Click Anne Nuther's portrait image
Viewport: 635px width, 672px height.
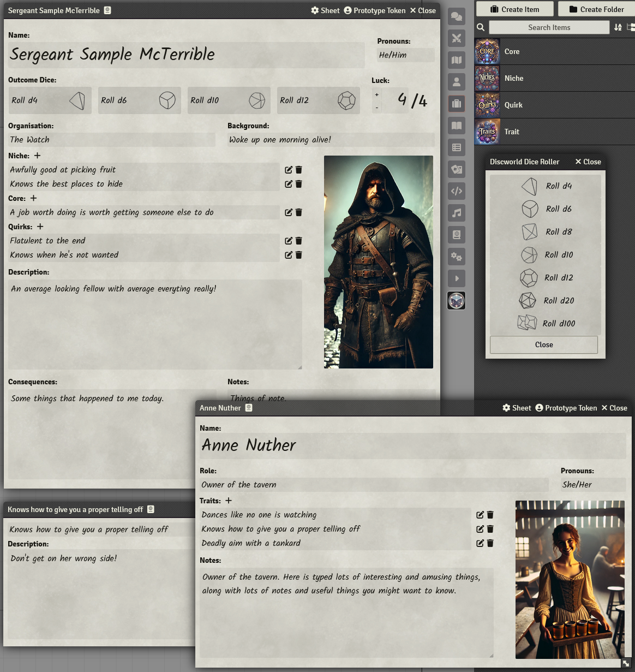coord(570,580)
